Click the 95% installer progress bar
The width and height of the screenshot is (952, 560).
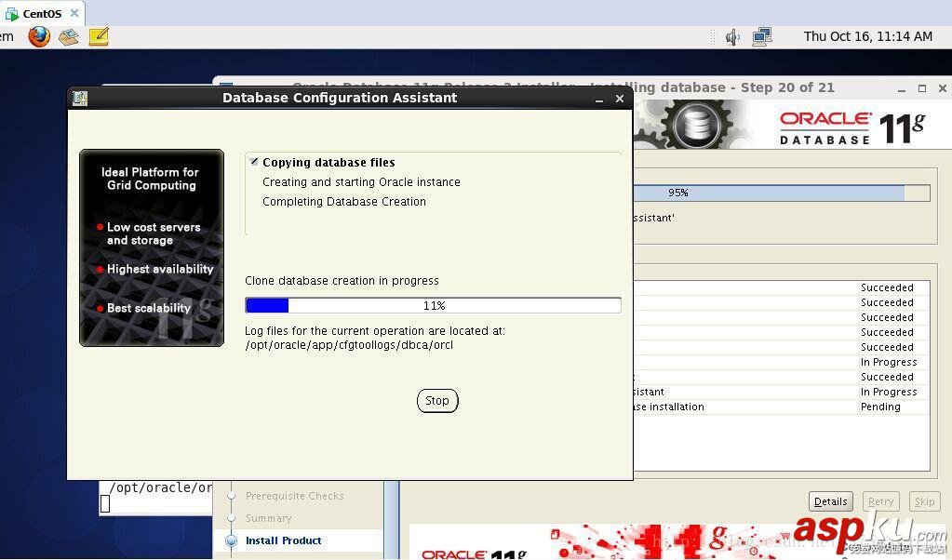click(782, 193)
